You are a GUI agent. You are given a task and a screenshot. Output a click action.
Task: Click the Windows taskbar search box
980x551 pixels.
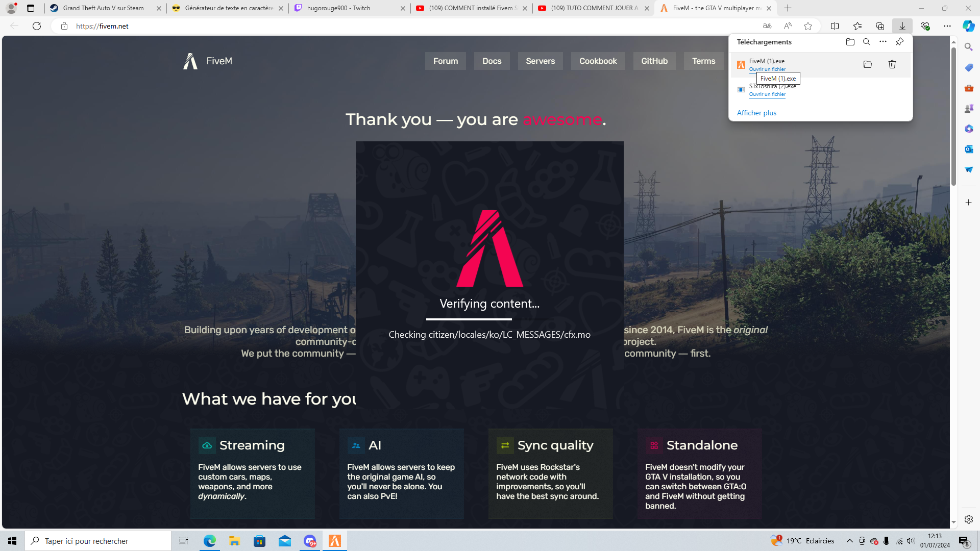[x=98, y=541]
